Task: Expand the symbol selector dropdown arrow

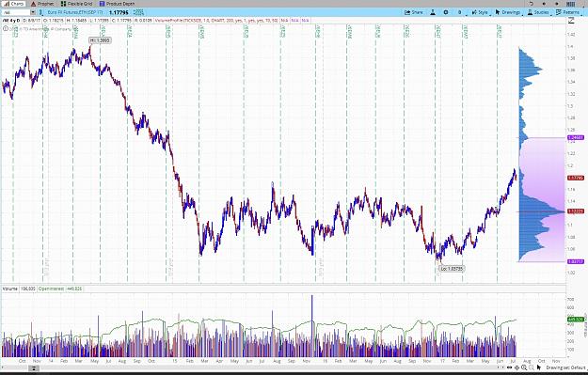Action: click(x=33, y=12)
